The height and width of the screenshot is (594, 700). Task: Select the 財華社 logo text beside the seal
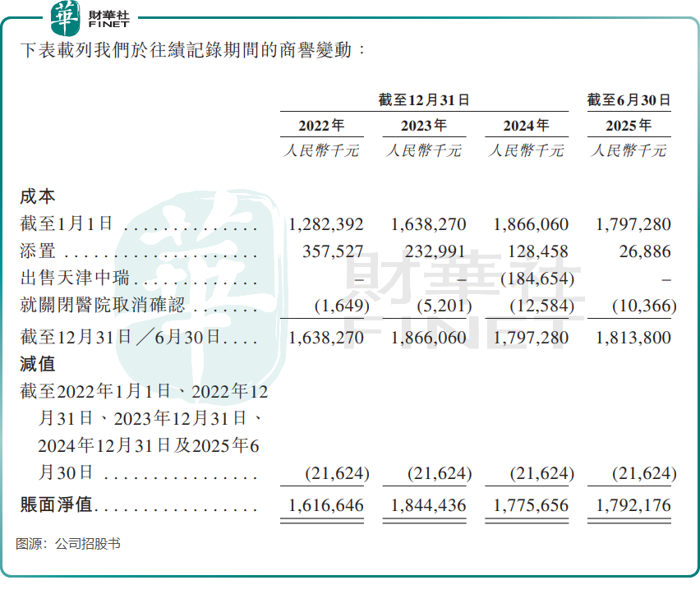point(108,14)
